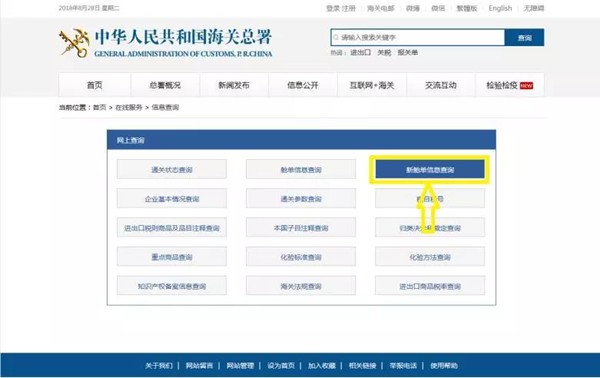Switch to 繁體版 traditional Chinese version
The width and height of the screenshot is (600, 378).
point(467,8)
